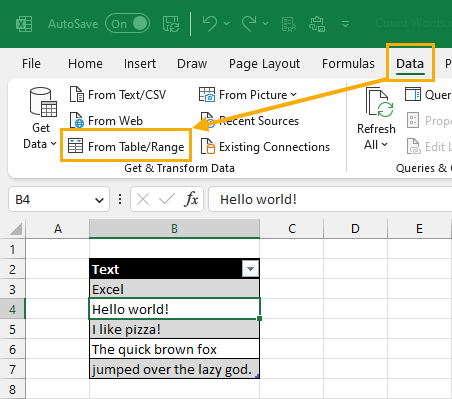Toggle the AutoSave switch off
Screen dimensions: 452x399
tap(127, 23)
